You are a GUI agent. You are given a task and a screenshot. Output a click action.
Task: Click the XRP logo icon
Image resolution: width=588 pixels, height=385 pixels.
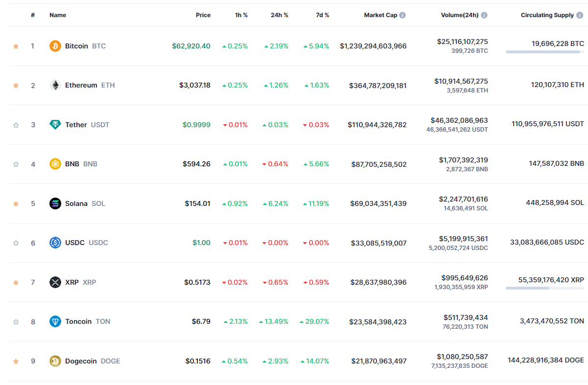(55, 282)
